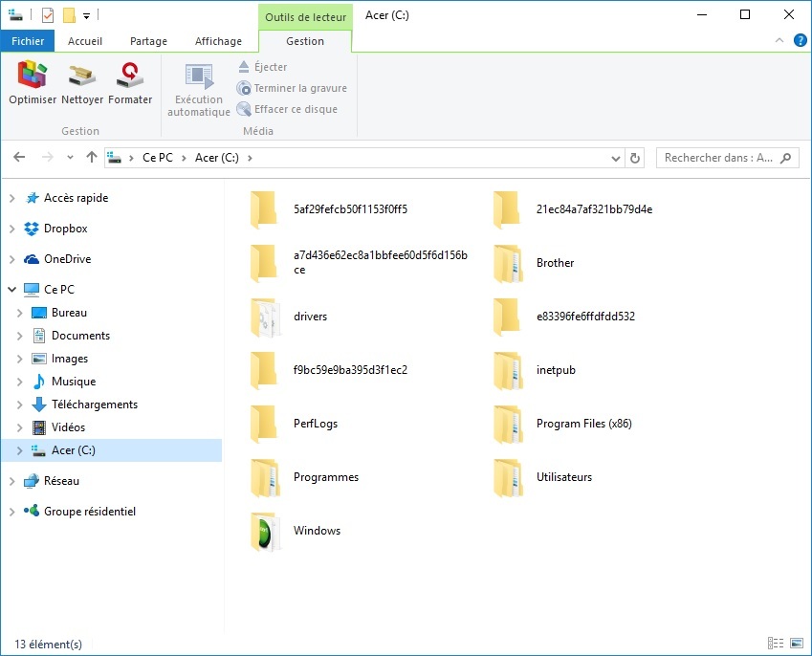Collapse the ribbon with the chevron

coord(779,40)
